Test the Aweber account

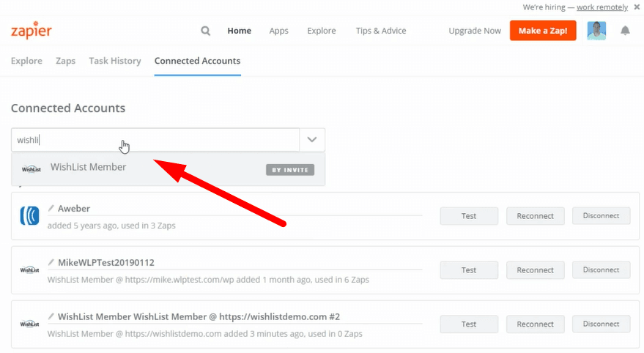[469, 216]
